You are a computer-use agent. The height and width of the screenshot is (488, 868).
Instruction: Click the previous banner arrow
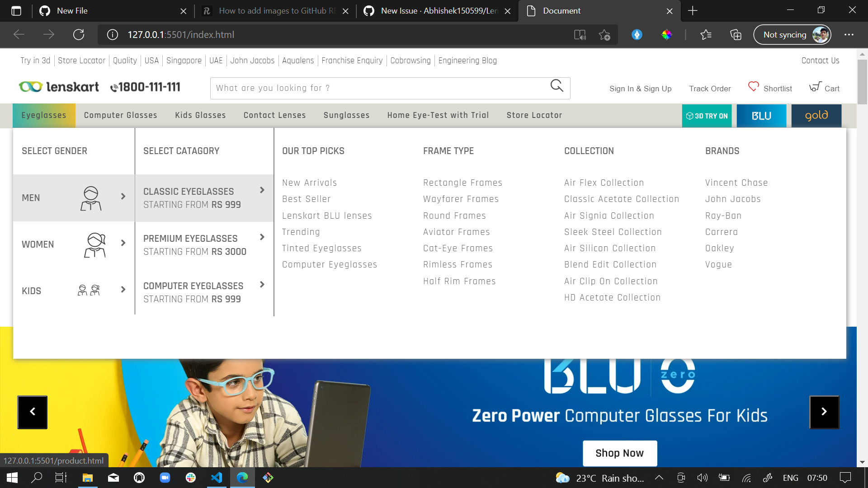[32, 412]
